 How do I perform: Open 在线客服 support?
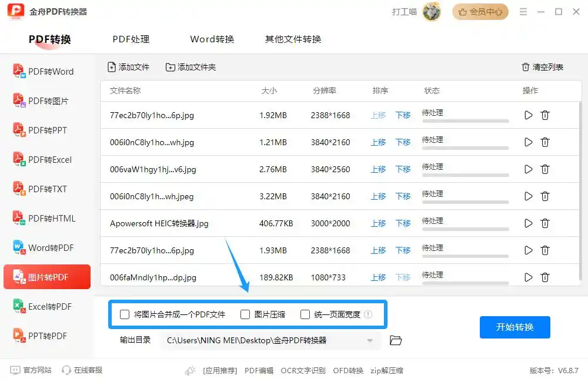(82, 370)
